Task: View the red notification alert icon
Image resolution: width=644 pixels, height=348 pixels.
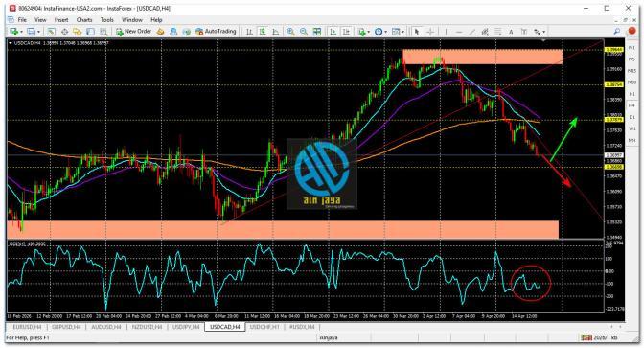Action: pyautogui.click(x=632, y=32)
